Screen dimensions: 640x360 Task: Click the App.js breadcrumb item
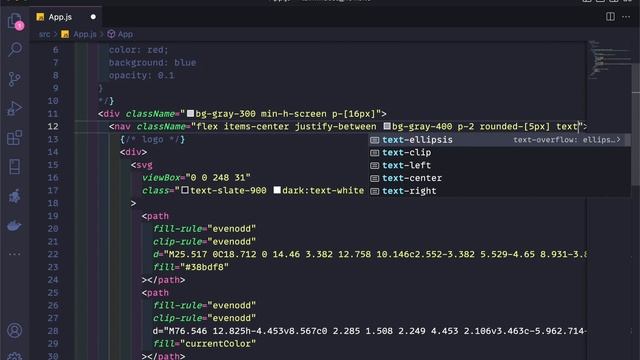click(79, 34)
